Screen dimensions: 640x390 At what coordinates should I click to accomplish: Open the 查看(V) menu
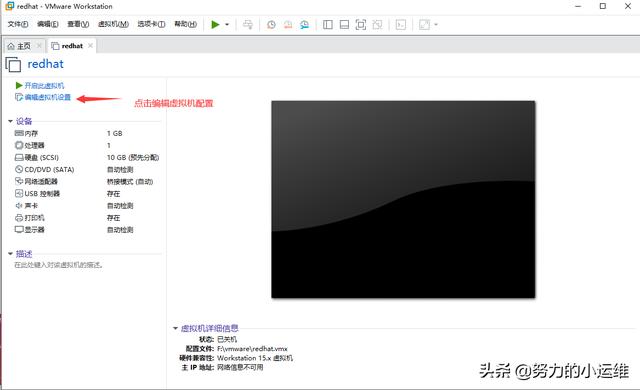click(x=78, y=24)
